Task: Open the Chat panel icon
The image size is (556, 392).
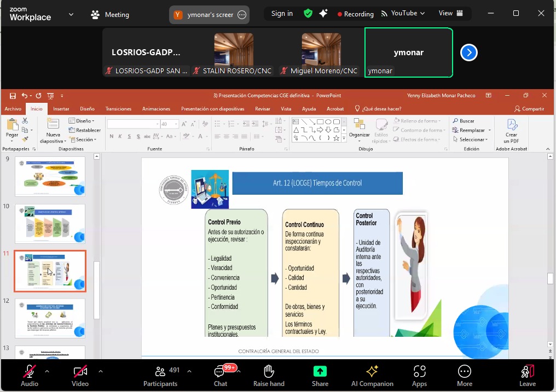Action: coord(220,372)
